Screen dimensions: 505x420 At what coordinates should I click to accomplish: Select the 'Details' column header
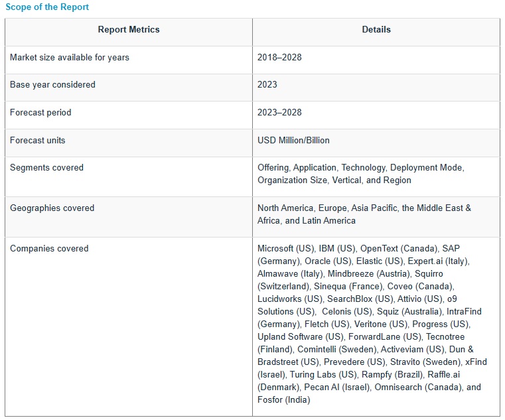click(x=376, y=30)
